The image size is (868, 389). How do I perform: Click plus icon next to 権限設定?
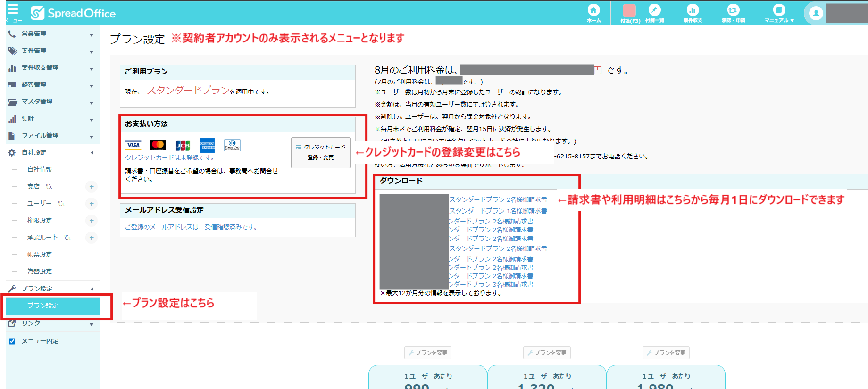coord(92,221)
